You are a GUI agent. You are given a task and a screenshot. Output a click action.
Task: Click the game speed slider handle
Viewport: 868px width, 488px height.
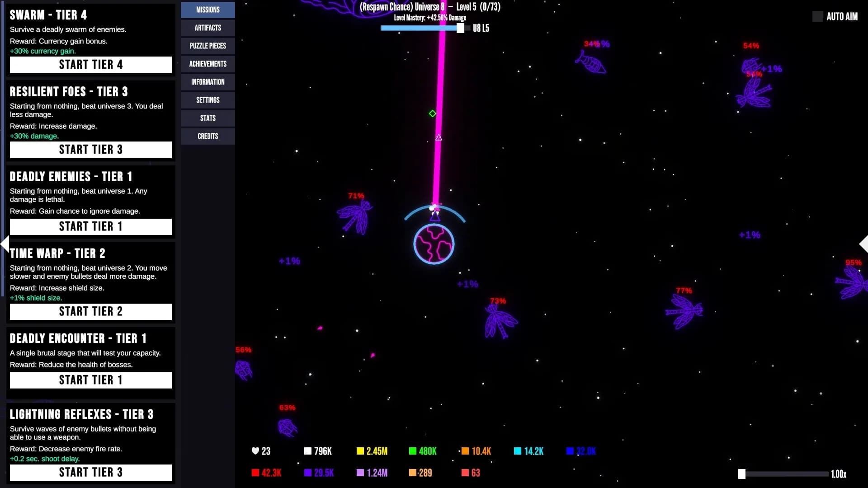tap(742, 474)
